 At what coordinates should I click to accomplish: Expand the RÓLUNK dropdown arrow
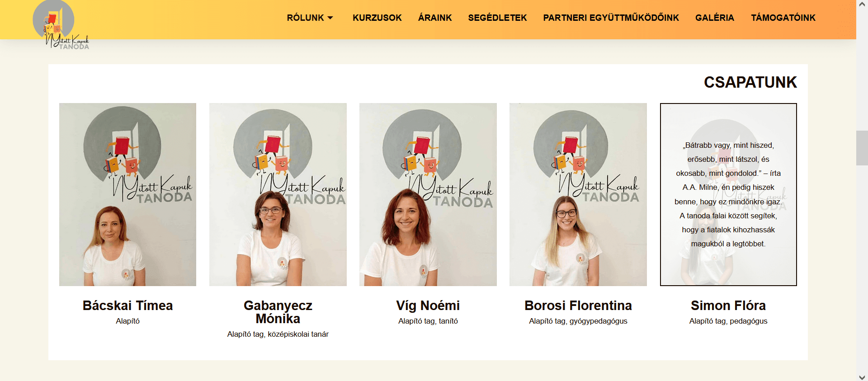click(x=330, y=18)
